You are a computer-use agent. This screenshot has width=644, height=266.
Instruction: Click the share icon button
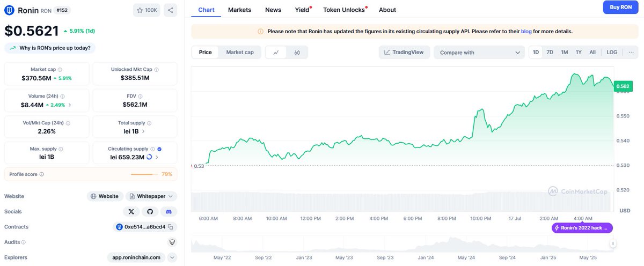pyautogui.click(x=170, y=10)
